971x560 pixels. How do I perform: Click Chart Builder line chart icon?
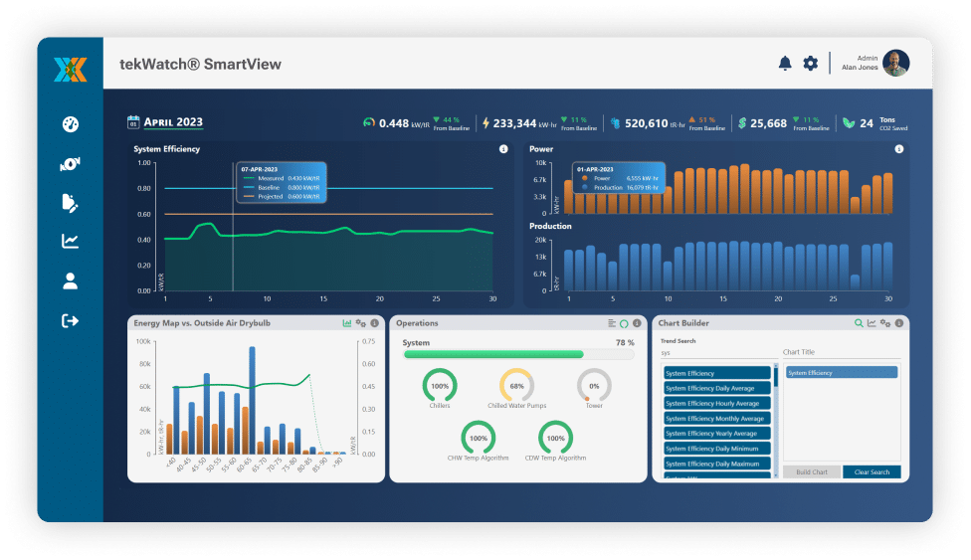click(872, 323)
